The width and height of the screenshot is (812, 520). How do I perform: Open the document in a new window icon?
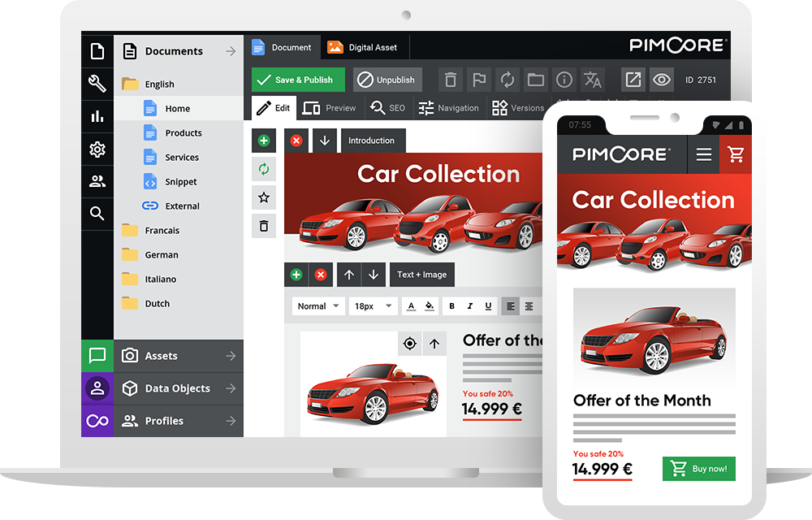point(632,79)
